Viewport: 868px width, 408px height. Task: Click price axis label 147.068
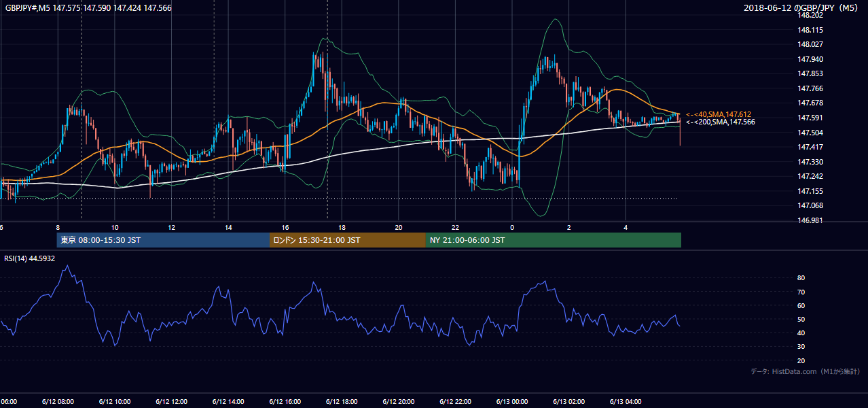(x=811, y=205)
